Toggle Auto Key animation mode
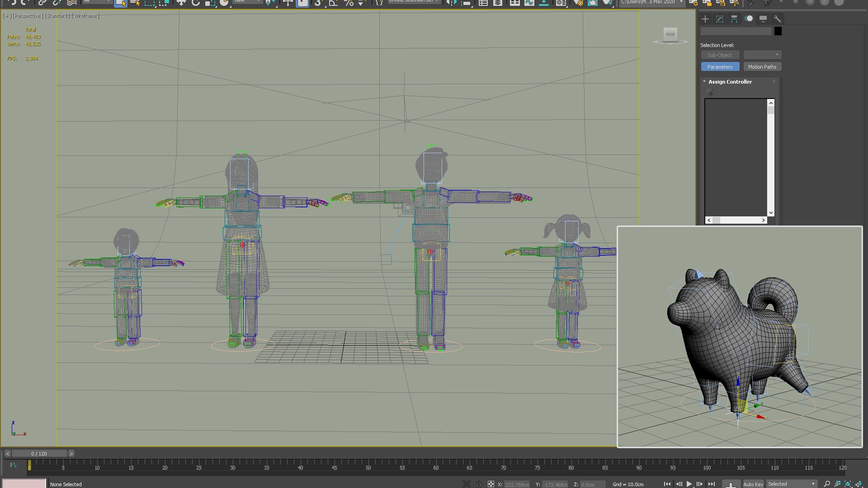Screen dimensions: 868x488 (x=753, y=484)
